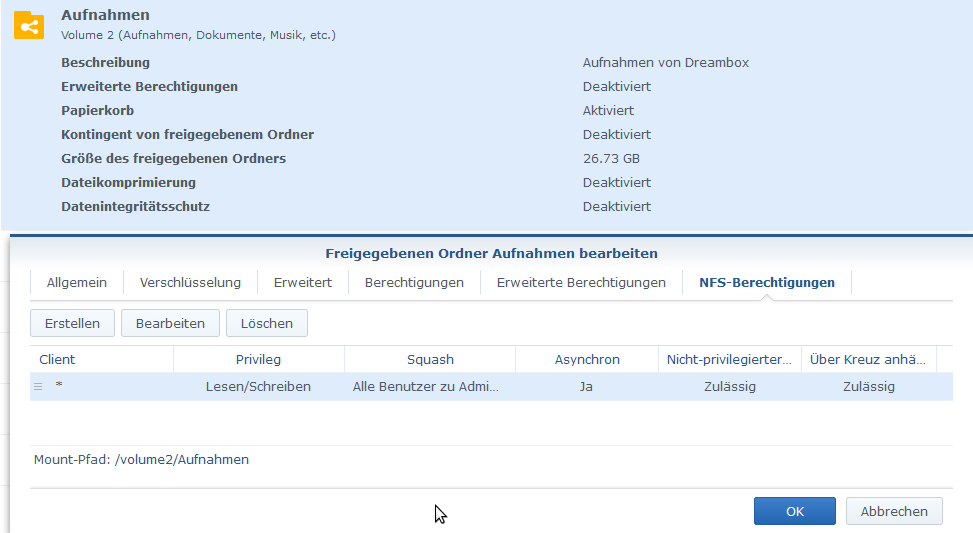
Task: Click the Bearbeiten button
Action: pyautogui.click(x=170, y=323)
